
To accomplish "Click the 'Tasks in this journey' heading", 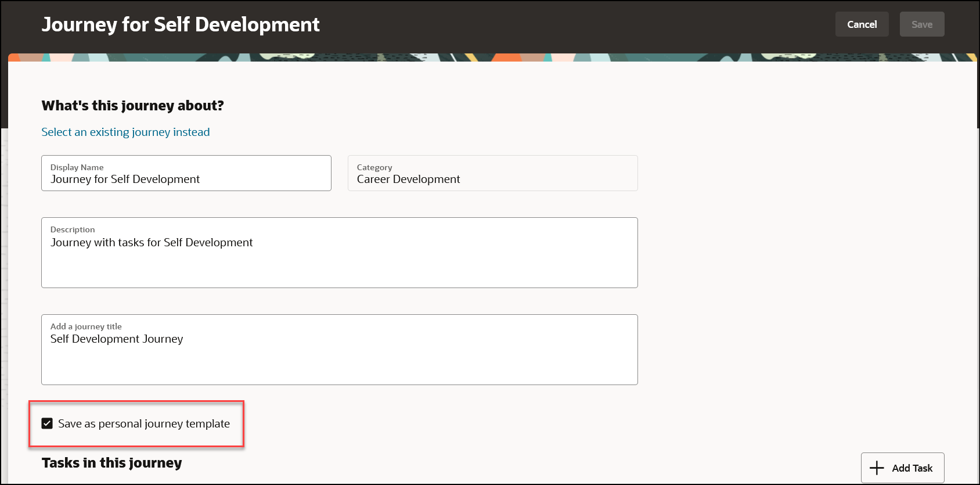I will tap(111, 463).
